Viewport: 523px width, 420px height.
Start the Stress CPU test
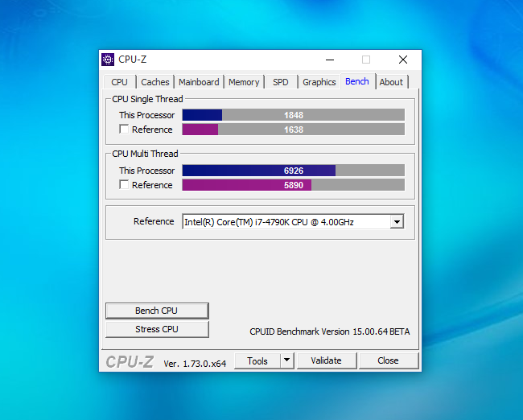coord(157,329)
